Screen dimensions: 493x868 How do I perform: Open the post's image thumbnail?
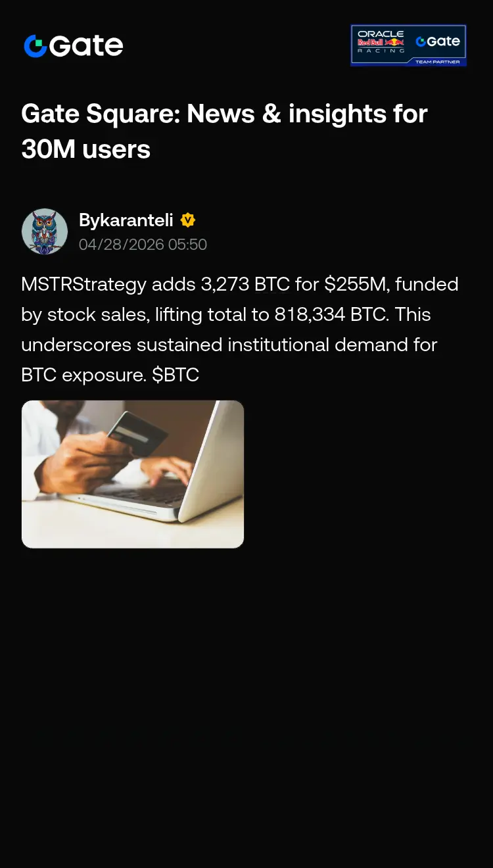pyautogui.click(x=133, y=474)
